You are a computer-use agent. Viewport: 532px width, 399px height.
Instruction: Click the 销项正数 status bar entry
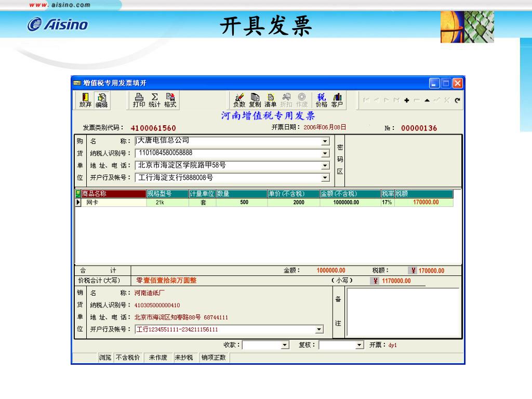(x=214, y=357)
